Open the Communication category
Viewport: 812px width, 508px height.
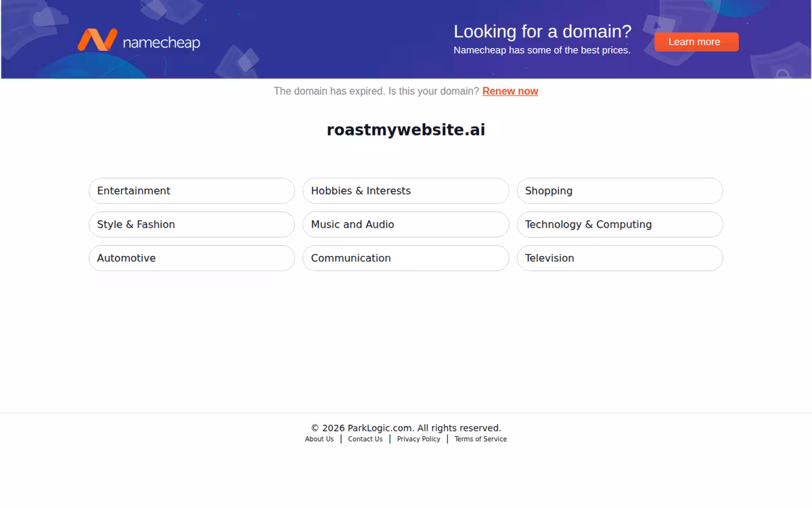tap(406, 259)
